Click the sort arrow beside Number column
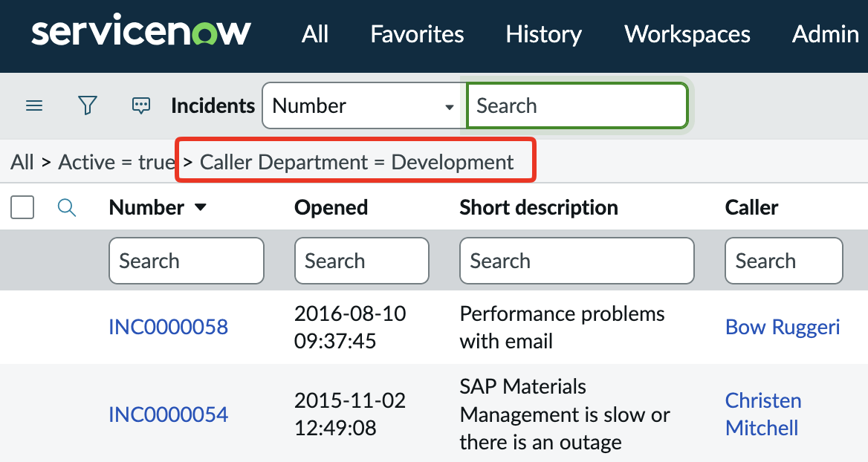This screenshot has height=462, width=868. coord(200,208)
